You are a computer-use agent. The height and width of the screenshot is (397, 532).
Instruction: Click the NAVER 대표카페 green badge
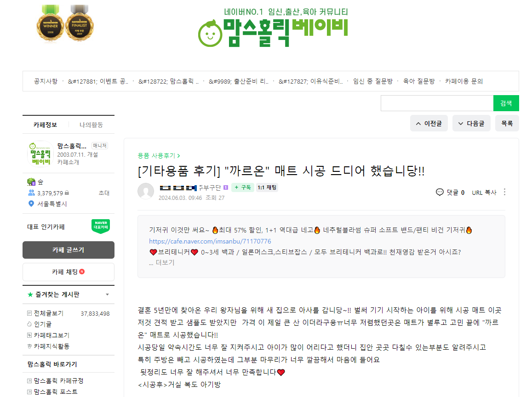click(101, 226)
